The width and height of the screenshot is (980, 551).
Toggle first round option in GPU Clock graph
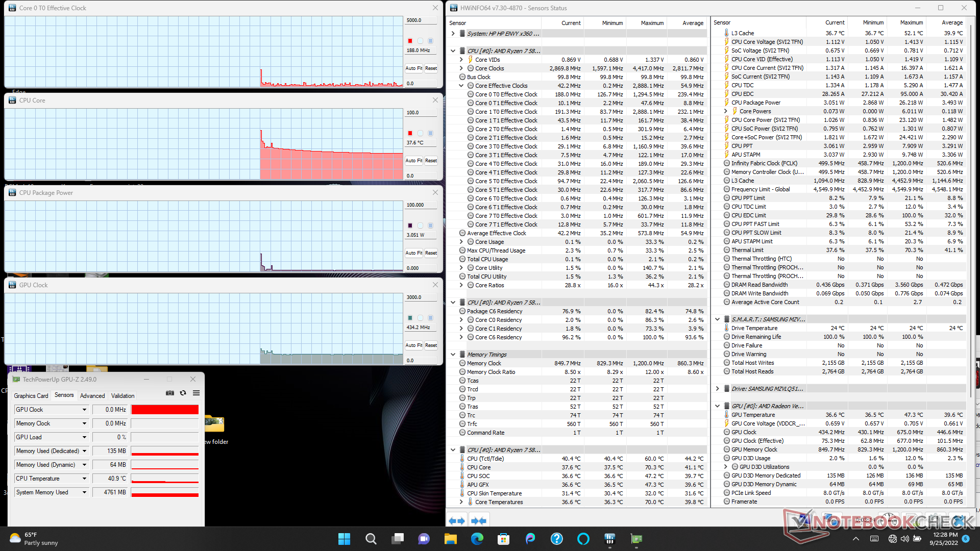pyautogui.click(x=420, y=318)
